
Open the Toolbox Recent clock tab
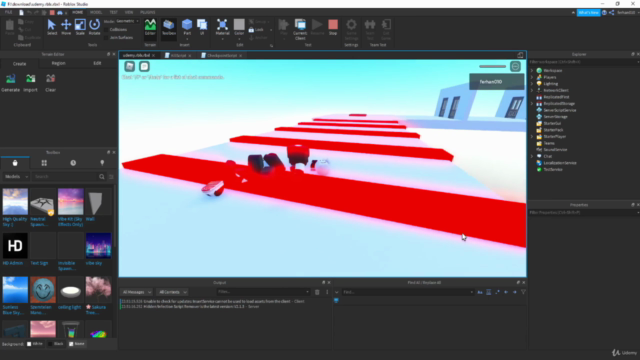[73, 163]
